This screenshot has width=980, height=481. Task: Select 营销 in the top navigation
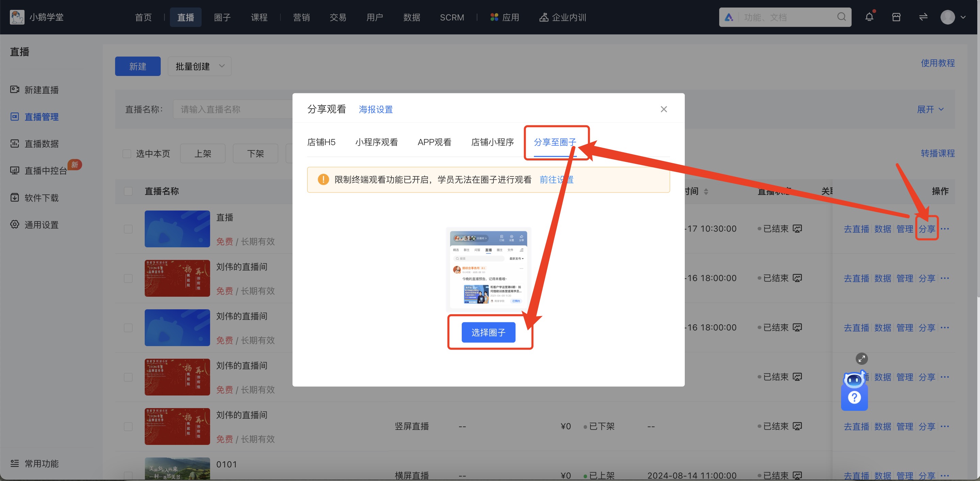[302, 17]
